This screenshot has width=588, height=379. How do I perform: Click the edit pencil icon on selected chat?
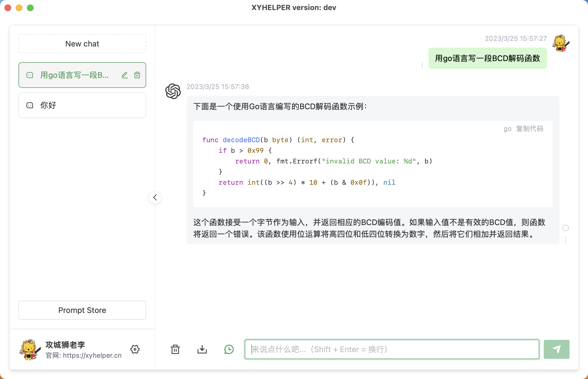(x=125, y=75)
